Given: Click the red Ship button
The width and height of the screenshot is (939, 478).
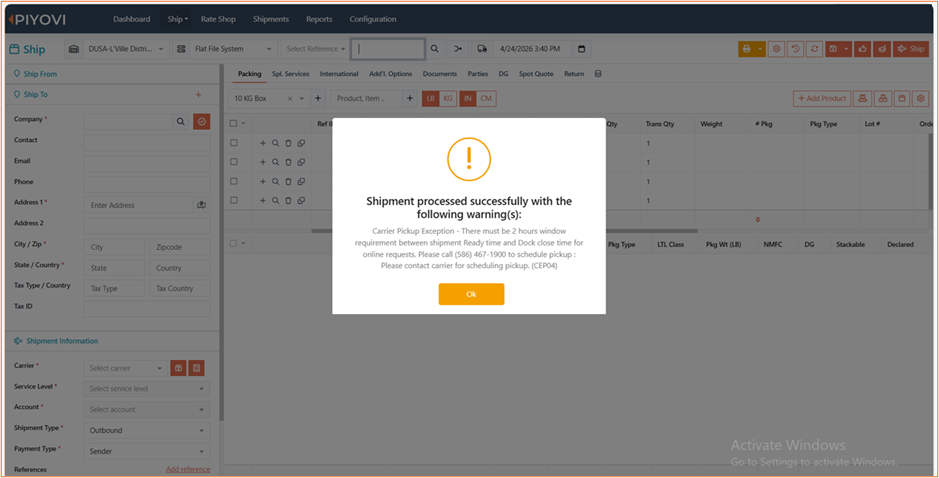Looking at the screenshot, I should [x=911, y=49].
